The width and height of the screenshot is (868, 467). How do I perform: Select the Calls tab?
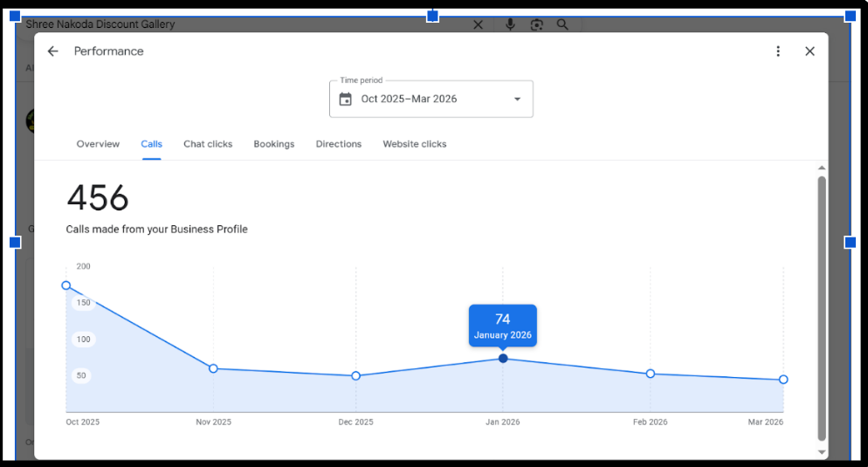point(151,144)
